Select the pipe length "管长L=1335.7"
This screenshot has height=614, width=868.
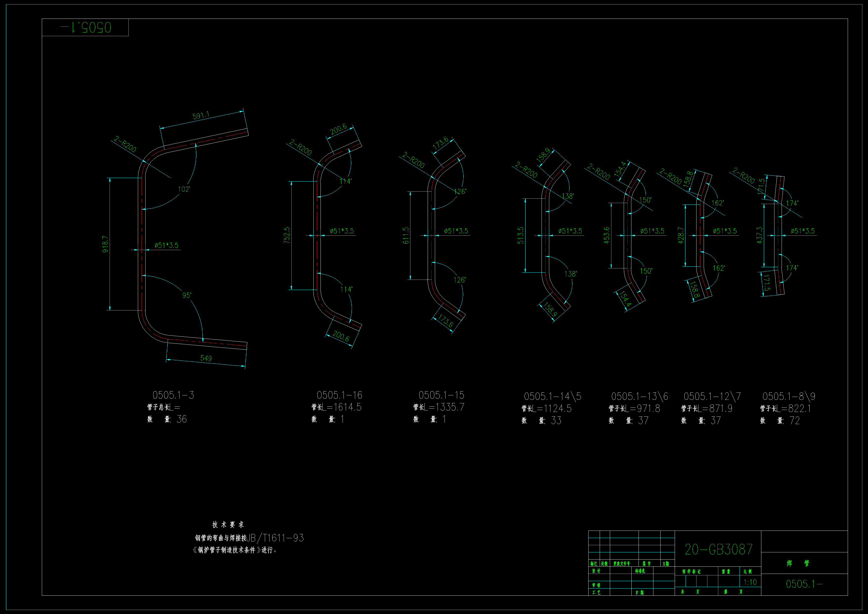[x=439, y=407]
